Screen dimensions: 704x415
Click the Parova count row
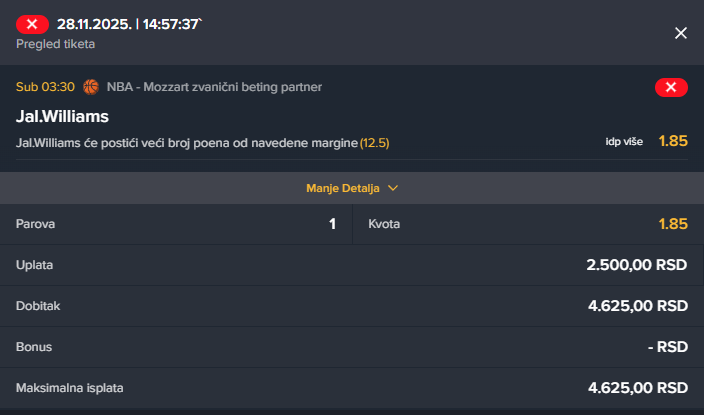point(176,224)
